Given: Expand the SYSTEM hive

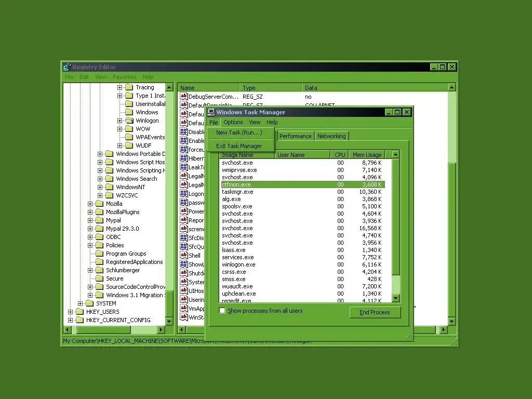Looking at the screenshot, I should click(81, 303).
